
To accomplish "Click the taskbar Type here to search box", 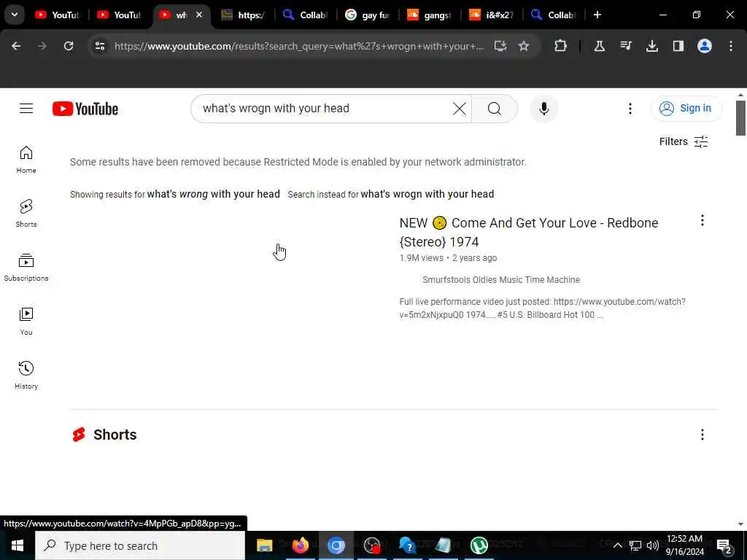I will 140,545.
